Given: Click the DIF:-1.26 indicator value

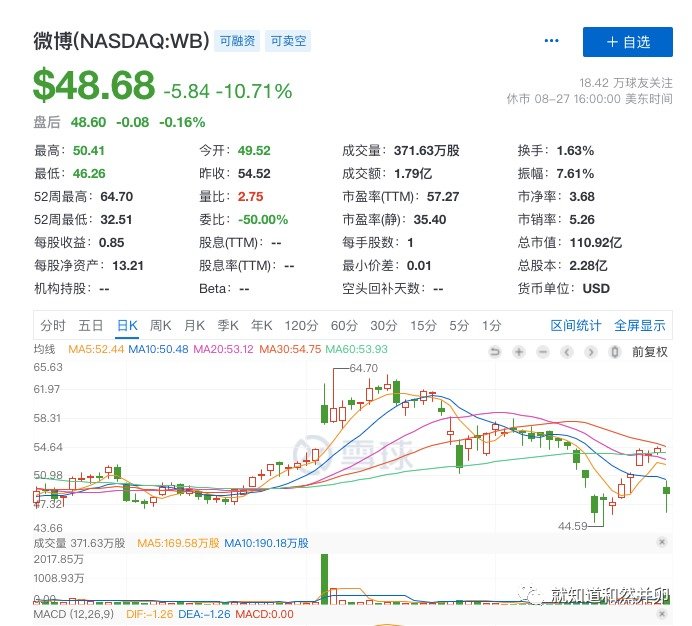Looking at the screenshot, I should tap(150, 614).
